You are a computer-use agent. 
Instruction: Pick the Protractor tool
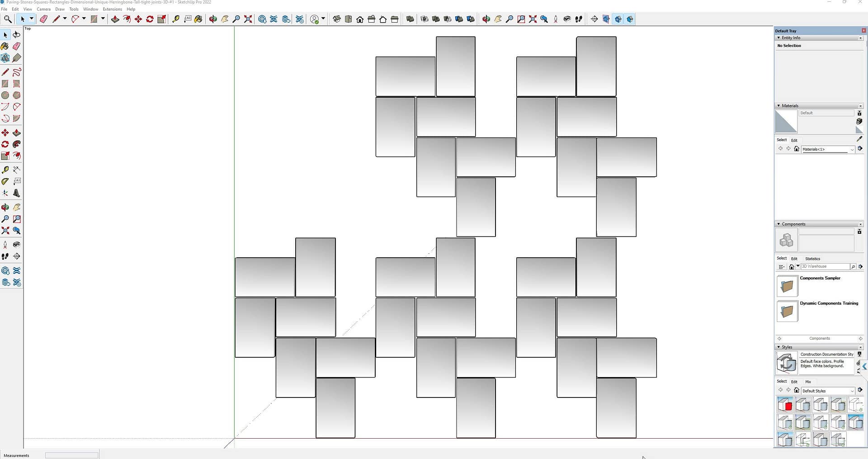coord(5,181)
